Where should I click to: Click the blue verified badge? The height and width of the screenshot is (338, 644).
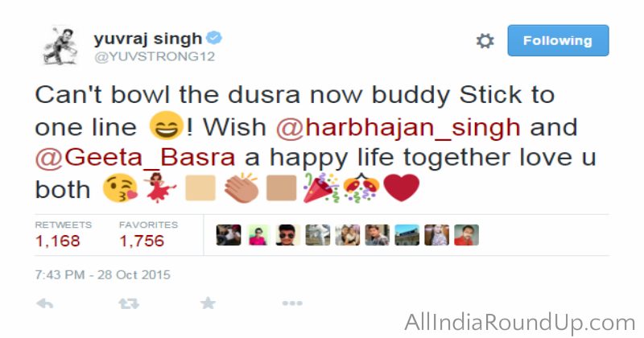(214, 38)
